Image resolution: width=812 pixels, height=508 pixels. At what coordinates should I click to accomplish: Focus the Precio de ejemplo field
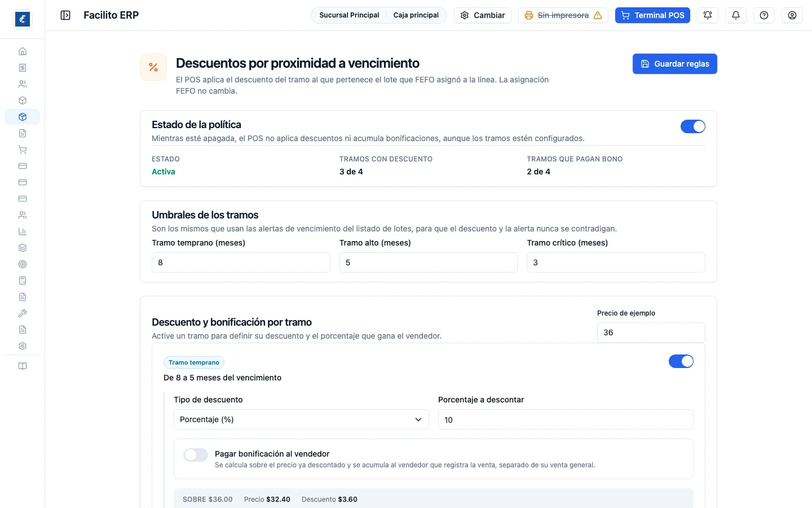[651, 332]
